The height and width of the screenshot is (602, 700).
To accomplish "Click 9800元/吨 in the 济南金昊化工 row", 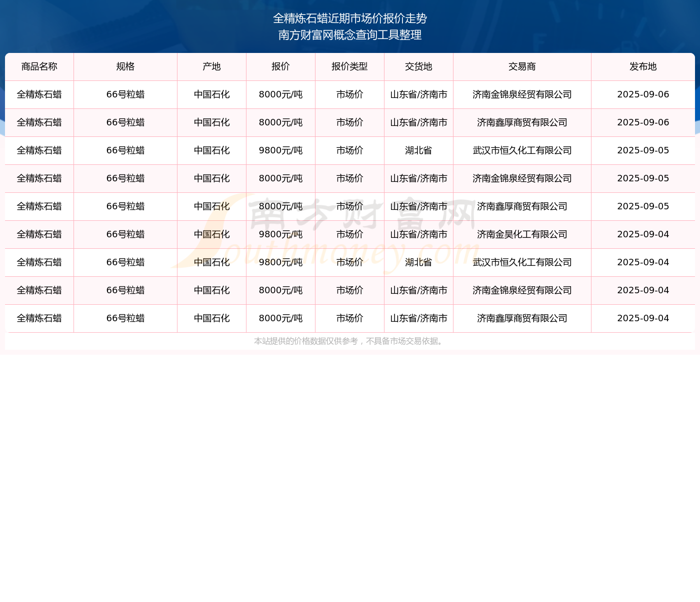I will (281, 234).
